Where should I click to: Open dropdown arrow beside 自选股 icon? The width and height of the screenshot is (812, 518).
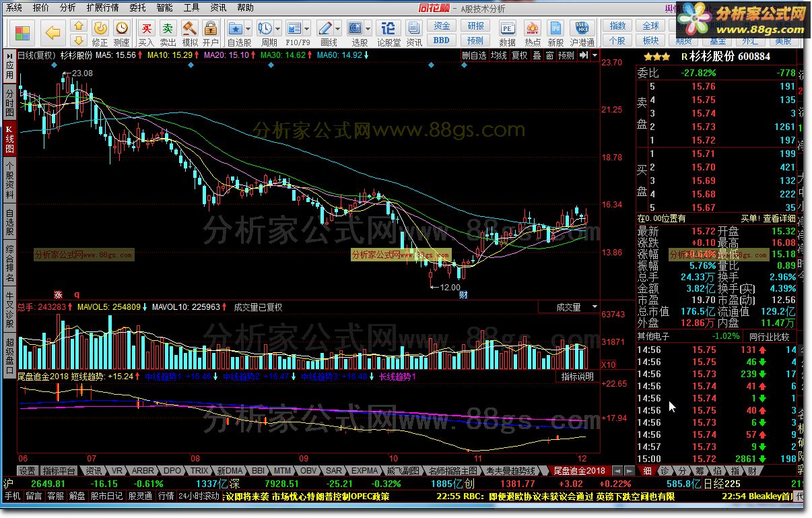(x=248, y=29)
